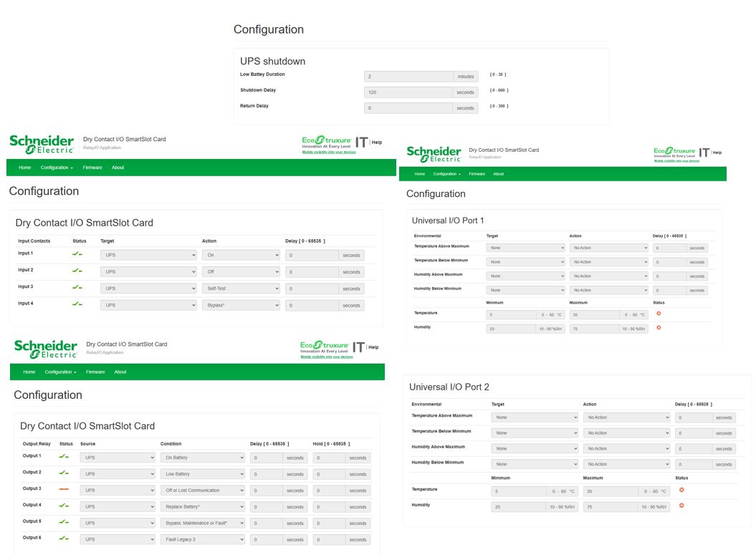Screen dimensions: 756x555
Task: Click Schneider Electric logo above Input Contacts page
Action: point(42,145)
